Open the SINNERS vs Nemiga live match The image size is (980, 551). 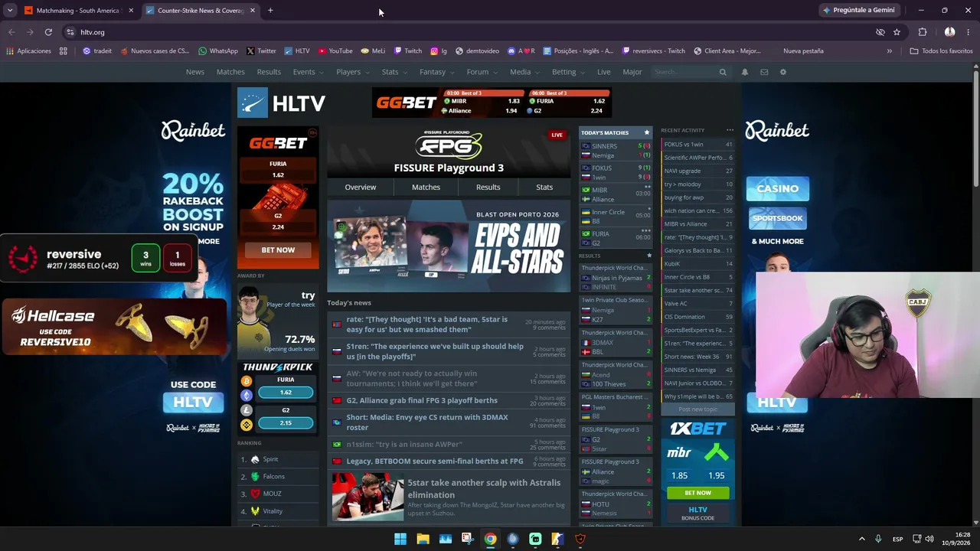point(616,151)
